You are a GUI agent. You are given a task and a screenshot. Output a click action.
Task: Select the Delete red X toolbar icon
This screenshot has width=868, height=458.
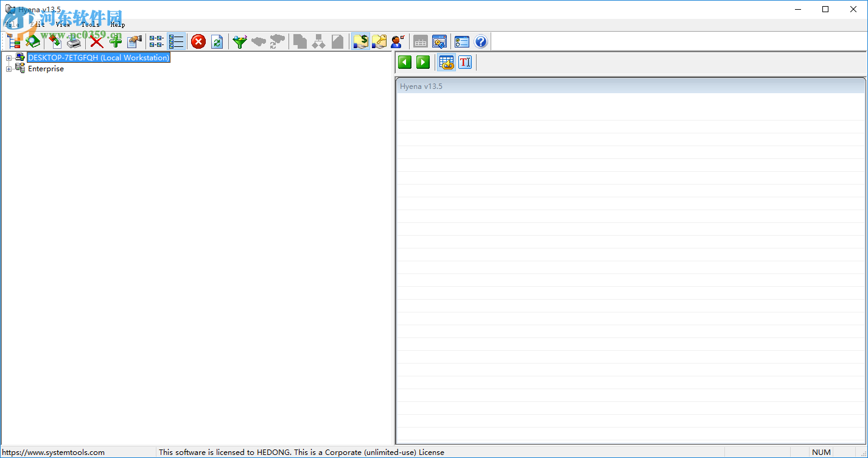coord(96,41)
